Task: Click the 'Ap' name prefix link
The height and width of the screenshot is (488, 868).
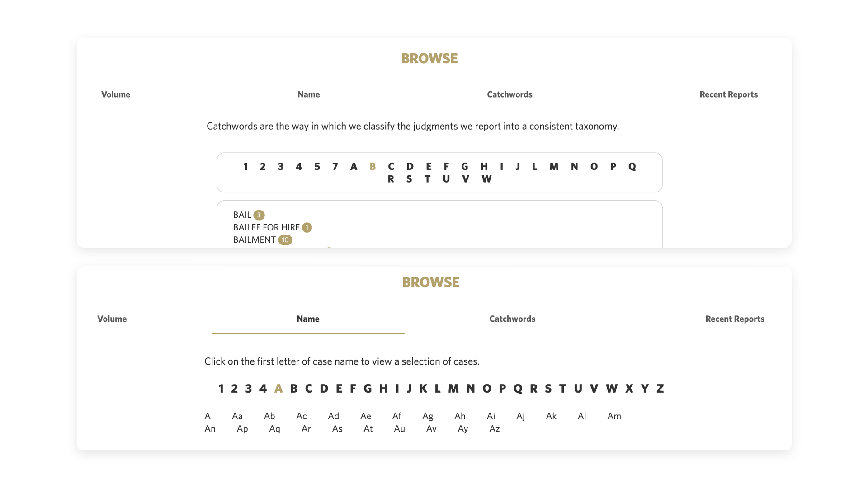Action: [x=242, y=429]
